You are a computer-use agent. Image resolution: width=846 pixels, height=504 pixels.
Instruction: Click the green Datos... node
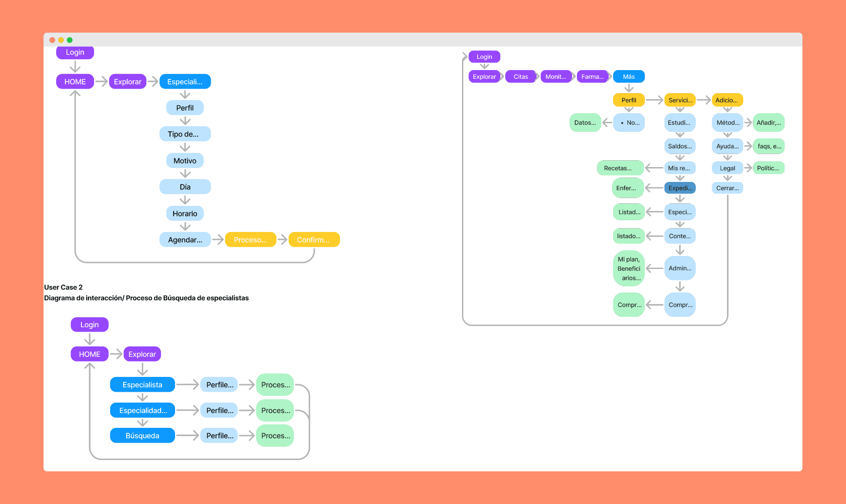coord(585,123)
